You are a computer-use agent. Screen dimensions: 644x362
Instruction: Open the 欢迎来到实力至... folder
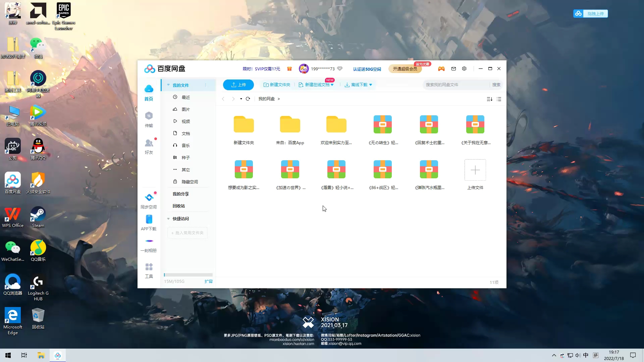tap(336, 130)
